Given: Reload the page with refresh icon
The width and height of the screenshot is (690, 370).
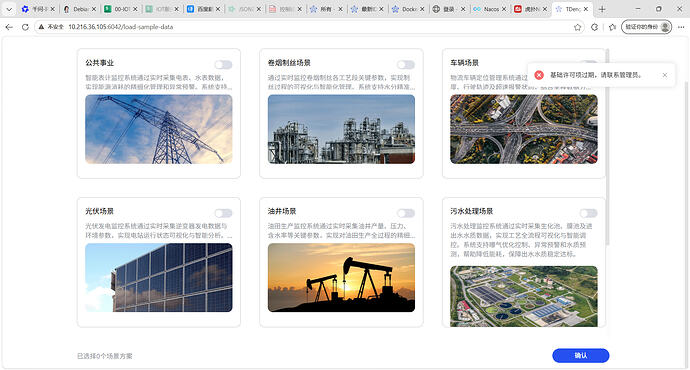Looking at the screenshot, I should pos(26,27).
